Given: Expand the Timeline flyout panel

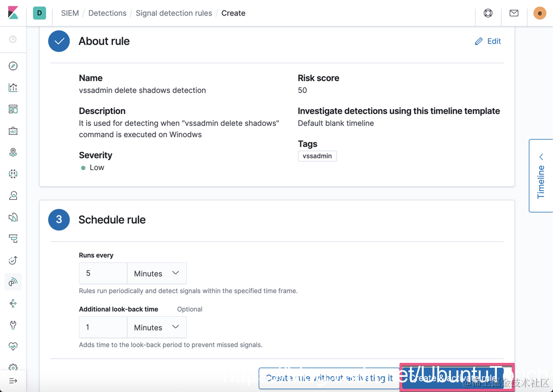Looking at the screenshot, I should click(541, 175).
